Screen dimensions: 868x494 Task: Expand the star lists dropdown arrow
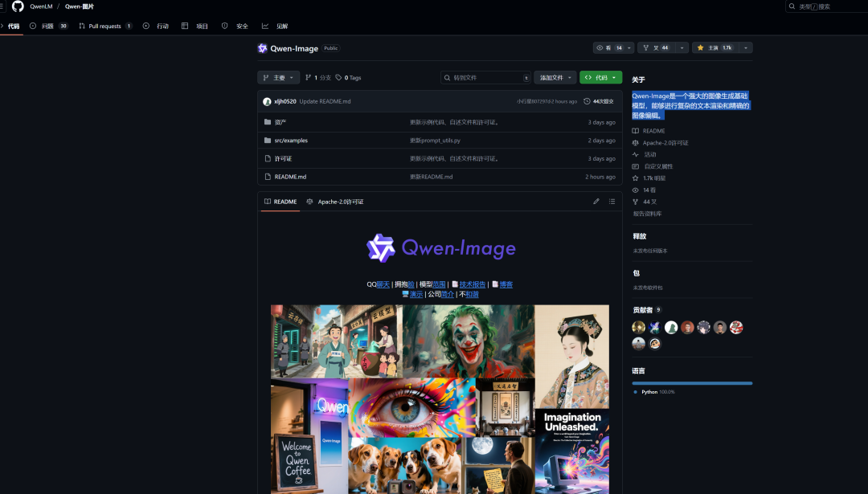[746, 48]
